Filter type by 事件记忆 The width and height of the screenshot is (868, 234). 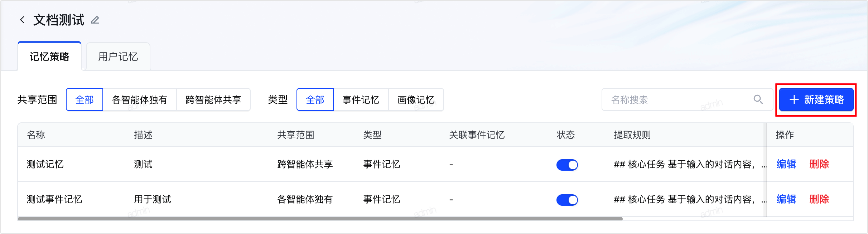(361, 99)
